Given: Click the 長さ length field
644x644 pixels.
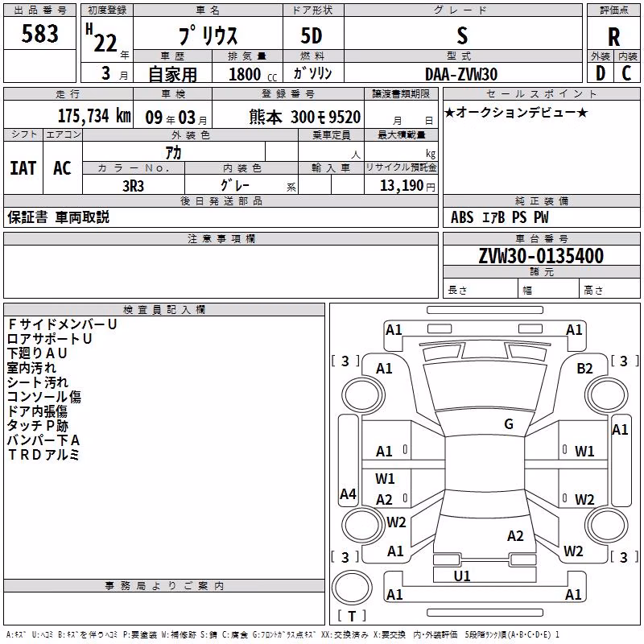Looking at the screenshot, I should (481, 289).
